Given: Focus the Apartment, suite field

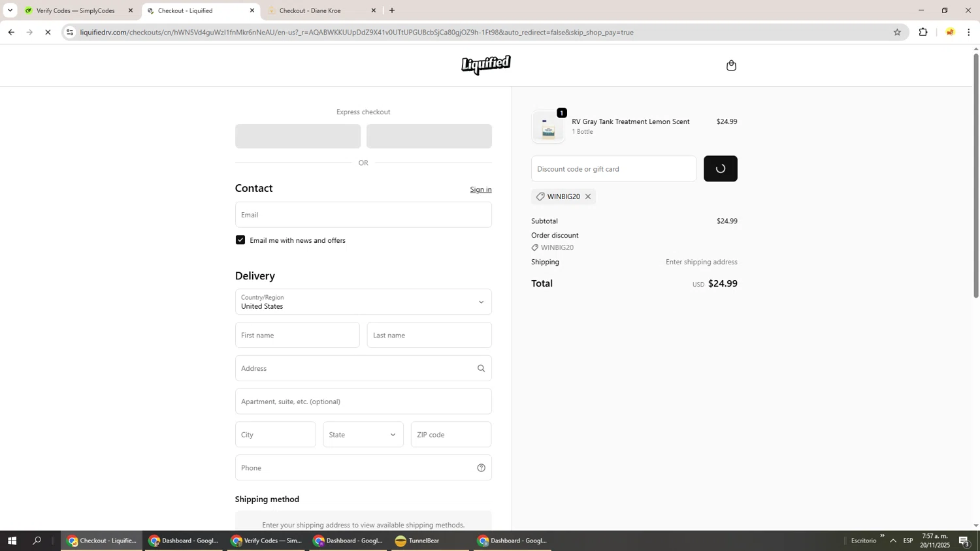Looking at the screenshot, I should pos(363,401).
